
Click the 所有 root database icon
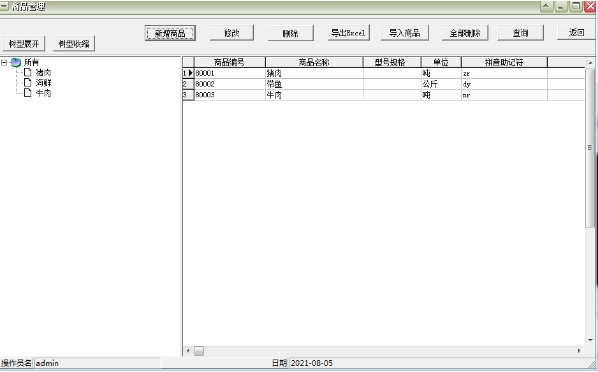click(x=16, y=62)
